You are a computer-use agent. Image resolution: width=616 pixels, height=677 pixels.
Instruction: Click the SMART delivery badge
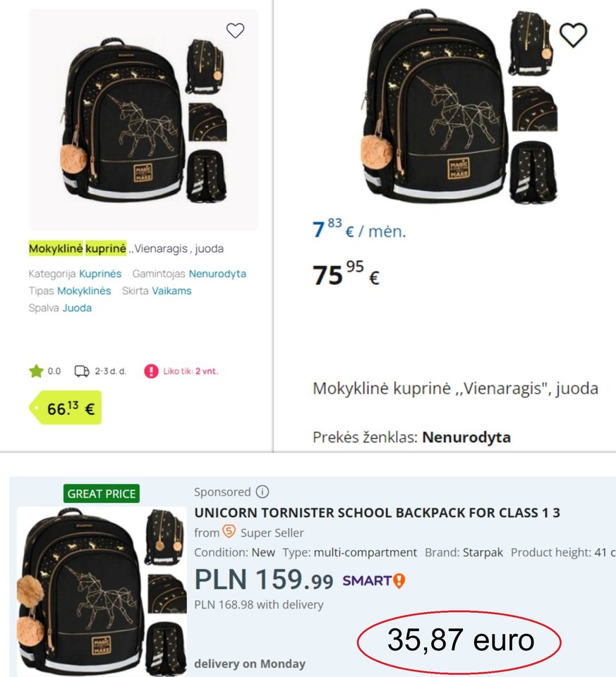click(374, 580)
